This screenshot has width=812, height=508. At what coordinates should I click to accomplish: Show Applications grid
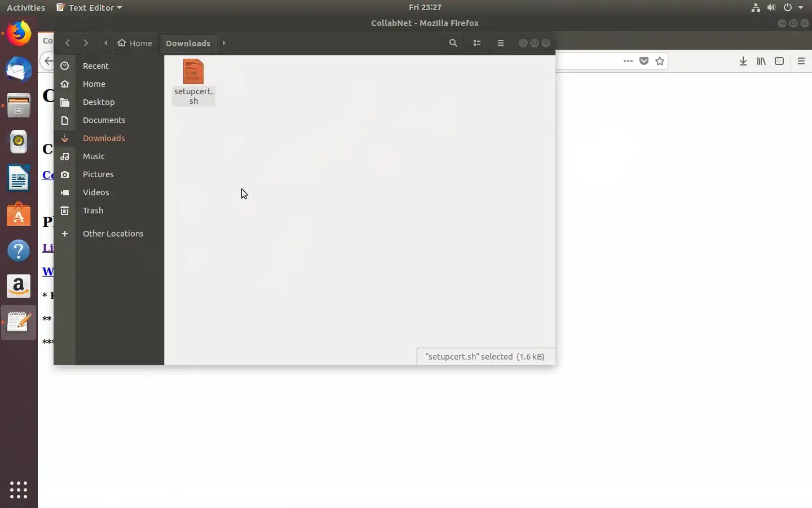coord(19,489)
